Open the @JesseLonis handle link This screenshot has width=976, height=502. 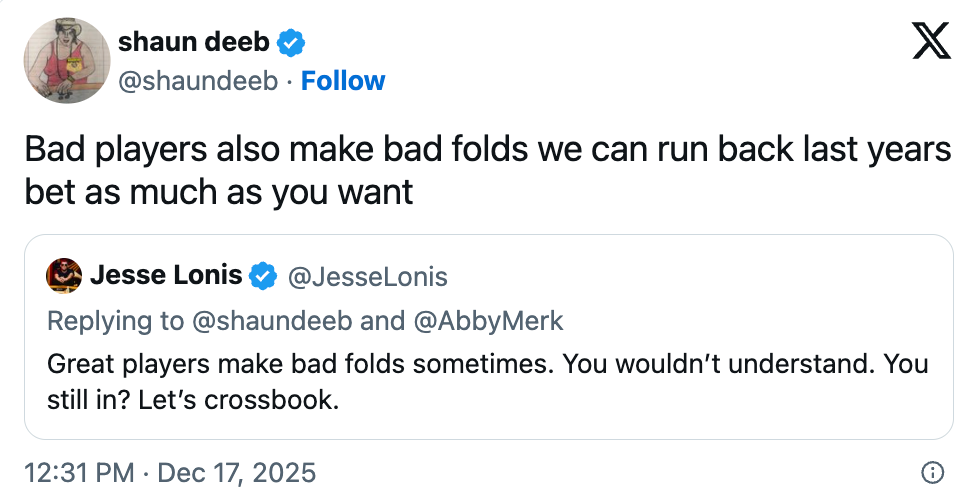coord(367,276)
